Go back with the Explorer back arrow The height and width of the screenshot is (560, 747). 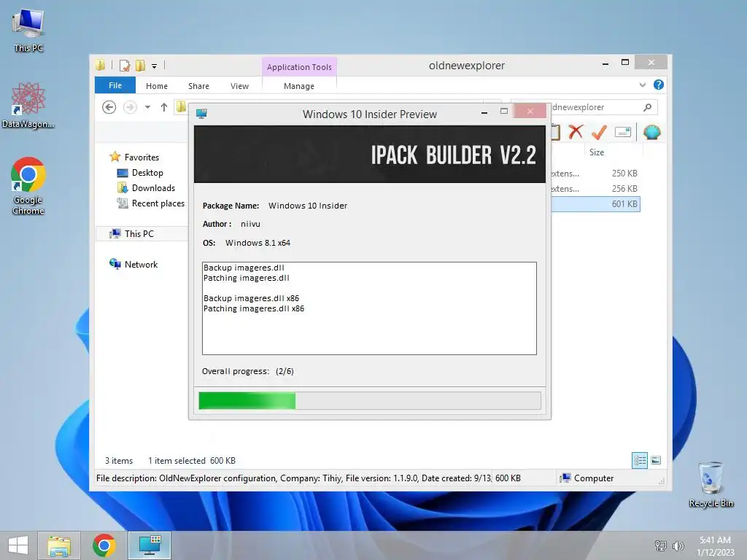coord(109,107)
